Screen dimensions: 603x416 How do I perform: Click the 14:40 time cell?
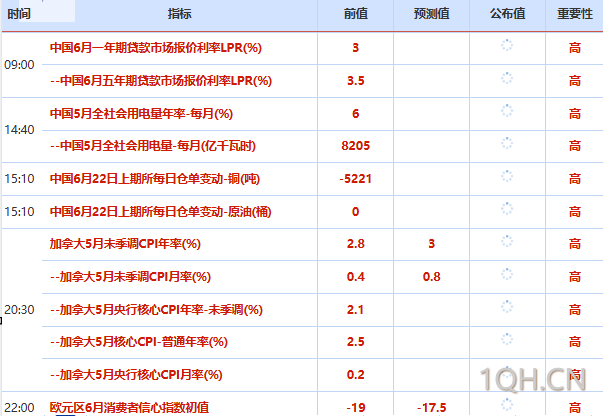[19, 130]
